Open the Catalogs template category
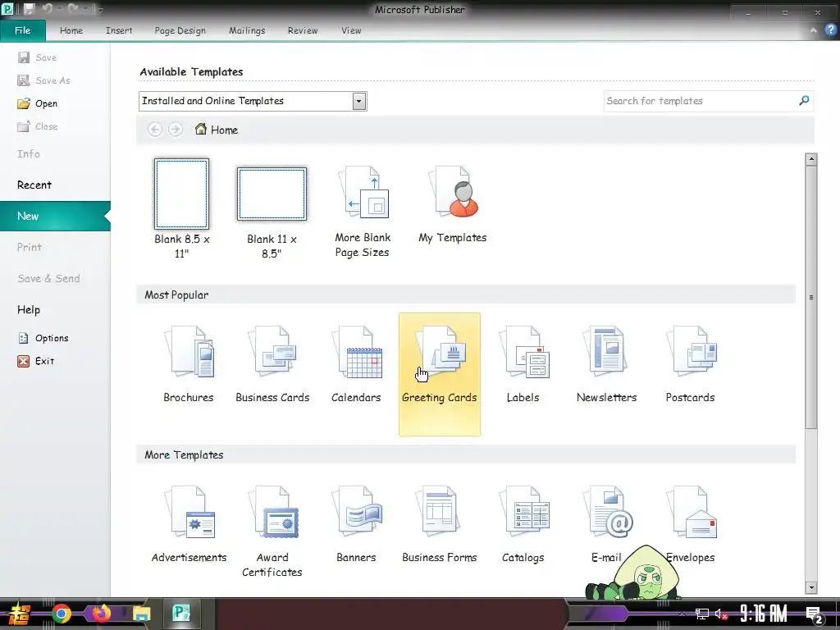Screen dimensions: 840x630 click(x=523, y=524)
